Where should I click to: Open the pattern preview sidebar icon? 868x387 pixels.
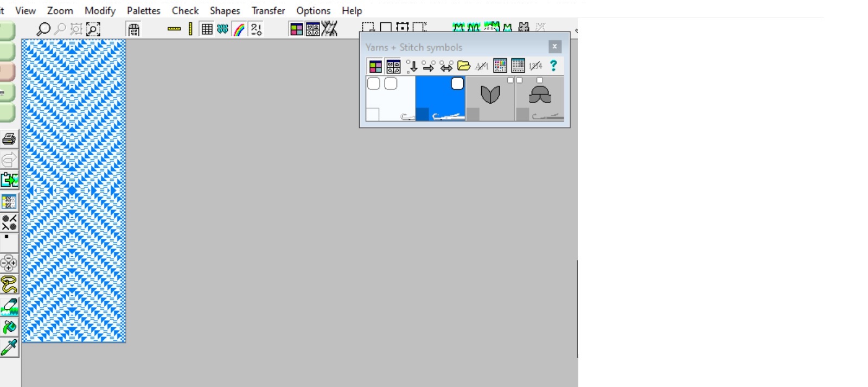coord(9,202)
